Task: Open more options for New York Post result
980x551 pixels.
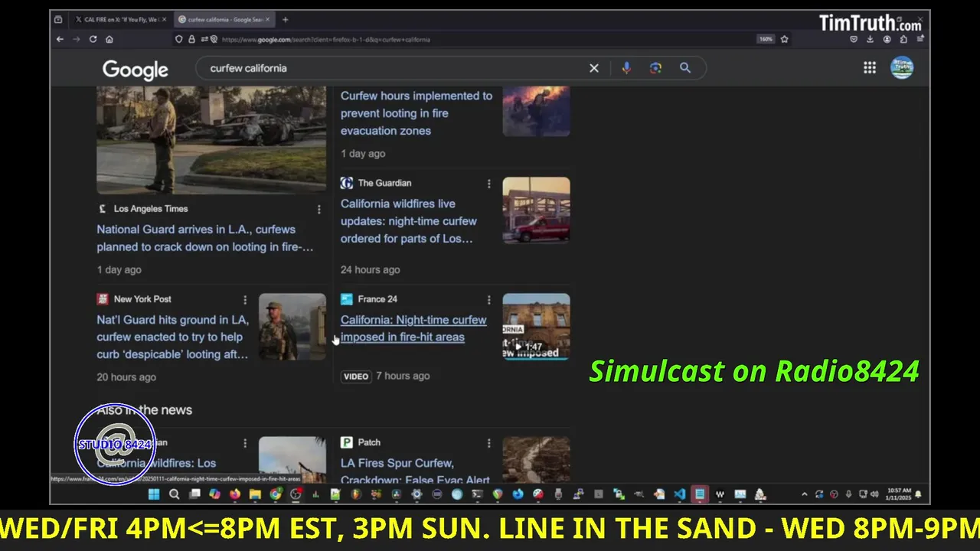Action: 245,300
